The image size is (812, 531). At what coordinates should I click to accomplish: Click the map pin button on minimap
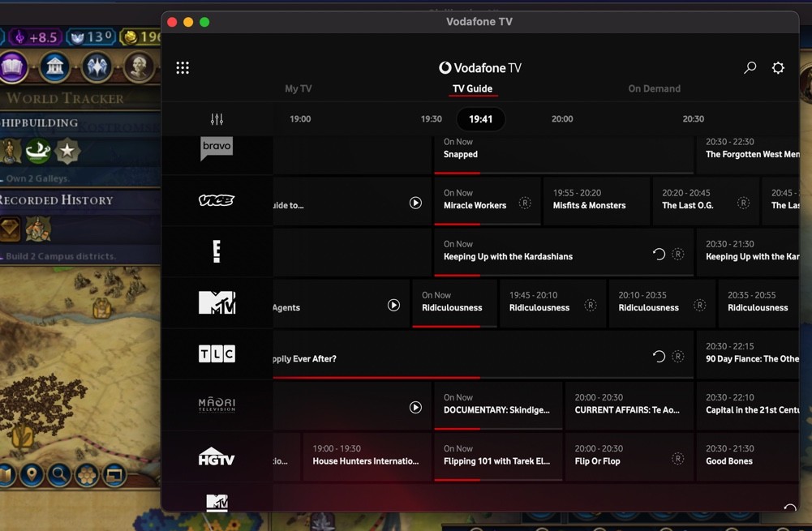click(x=32, y=474)
